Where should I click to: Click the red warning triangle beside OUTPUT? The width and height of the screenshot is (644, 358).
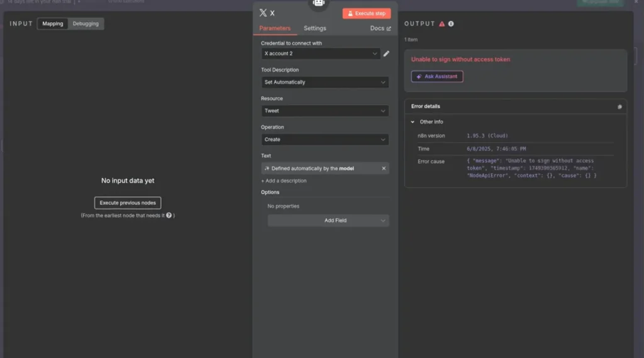pos(441,24)
